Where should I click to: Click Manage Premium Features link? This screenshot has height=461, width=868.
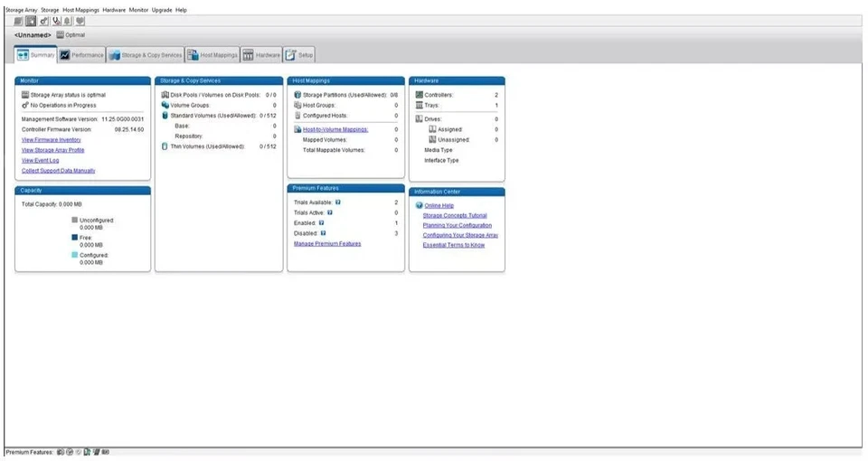pos(327,243)
